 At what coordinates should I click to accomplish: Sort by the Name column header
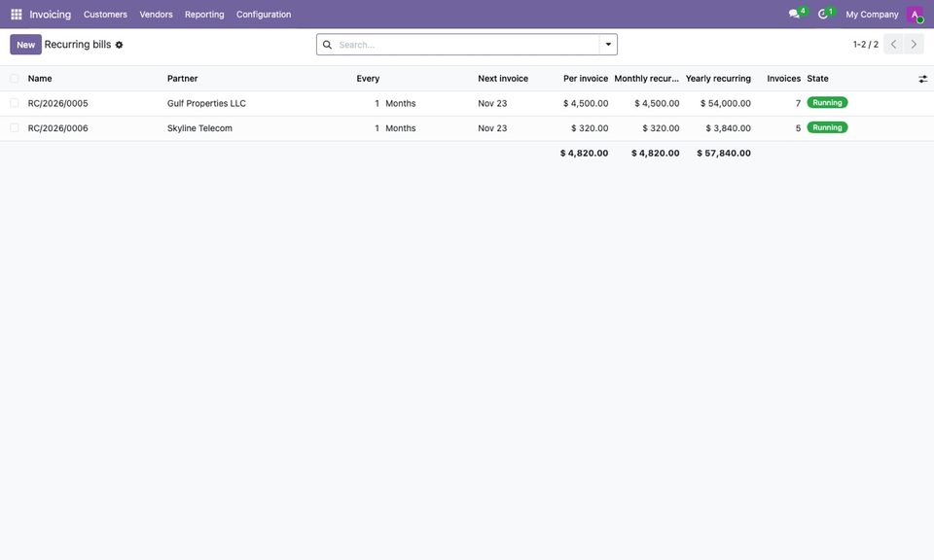click(x=40, y=79)
